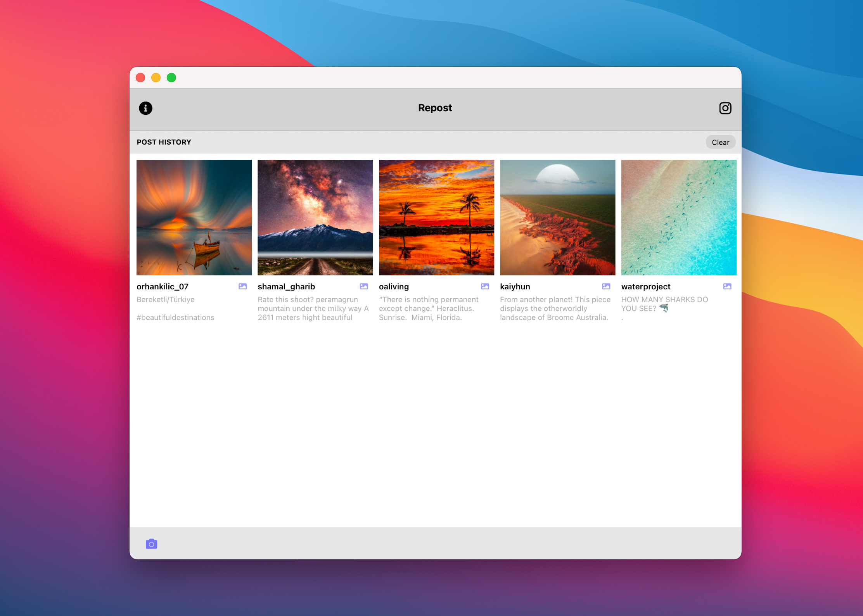Image resolution: width=863 pixels, height=616 pixels.
Task: Open the app info panel
Action: [x=146, y=108]
